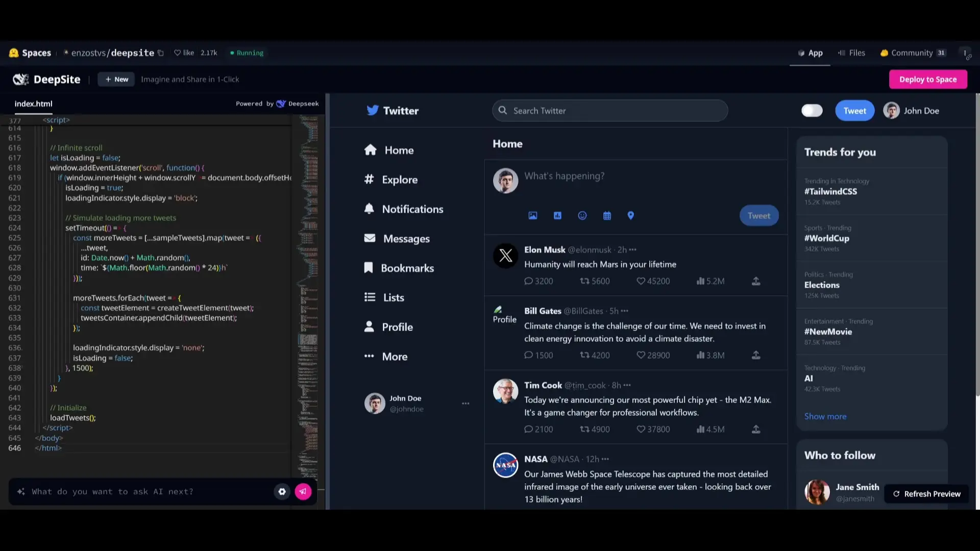The height and width of the screenshot is (551, 980).
Task: Click Refresh Preview button
Action: click(926, 494)
